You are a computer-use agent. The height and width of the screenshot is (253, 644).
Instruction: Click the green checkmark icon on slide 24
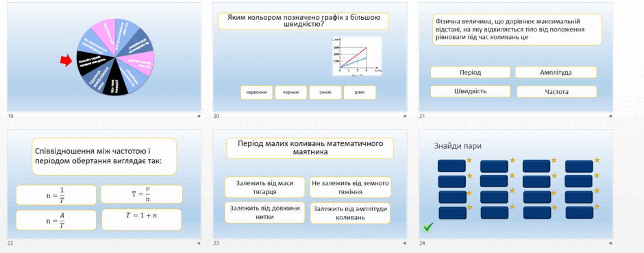428,227
